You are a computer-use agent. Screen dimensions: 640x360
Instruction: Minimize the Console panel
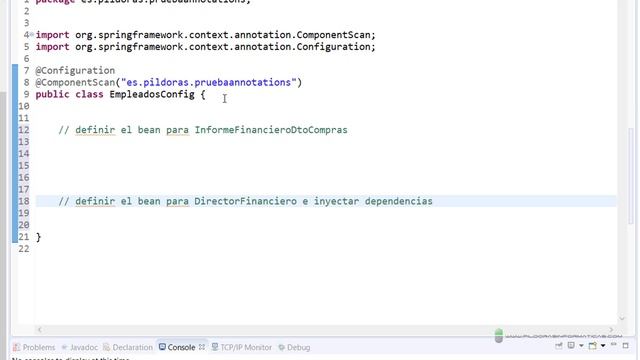(x=613, y=345)
